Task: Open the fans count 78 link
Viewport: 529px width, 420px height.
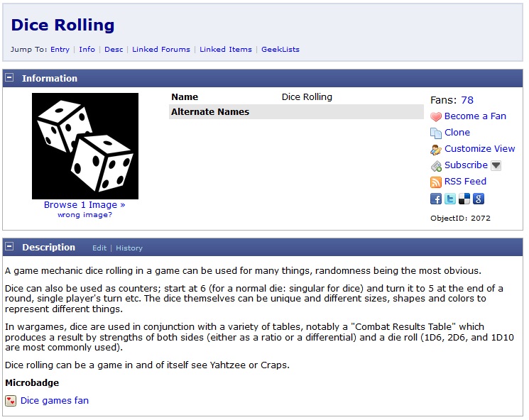Action: click(x=467, y=100)
